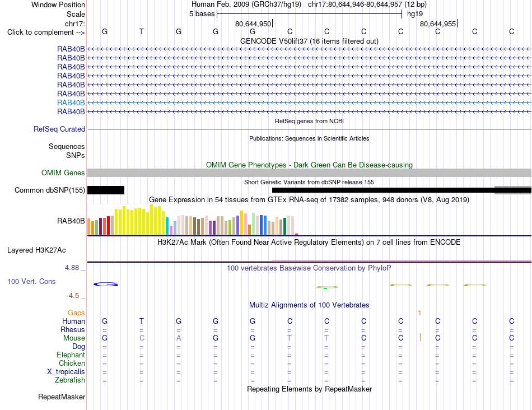Image resolution: width=532 pixels, height=410 pixels.
Task: Select the Human alignment row label
Action: 73,321
